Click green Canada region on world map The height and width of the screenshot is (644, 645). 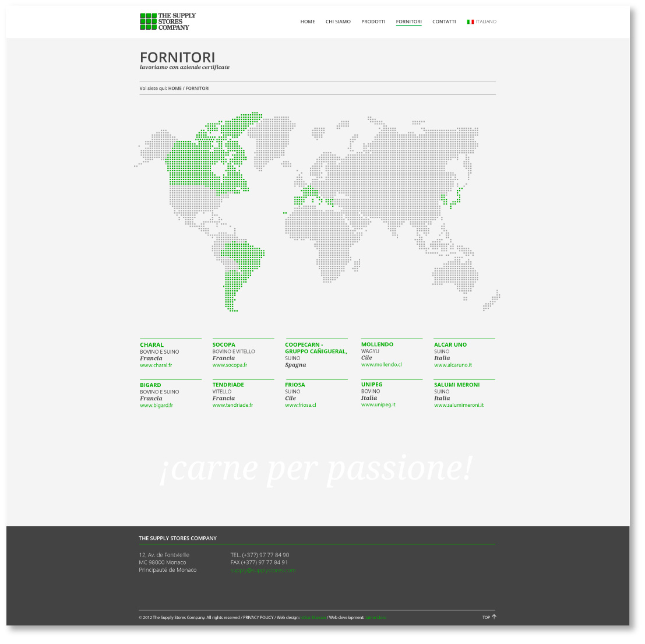click(193, 164)
